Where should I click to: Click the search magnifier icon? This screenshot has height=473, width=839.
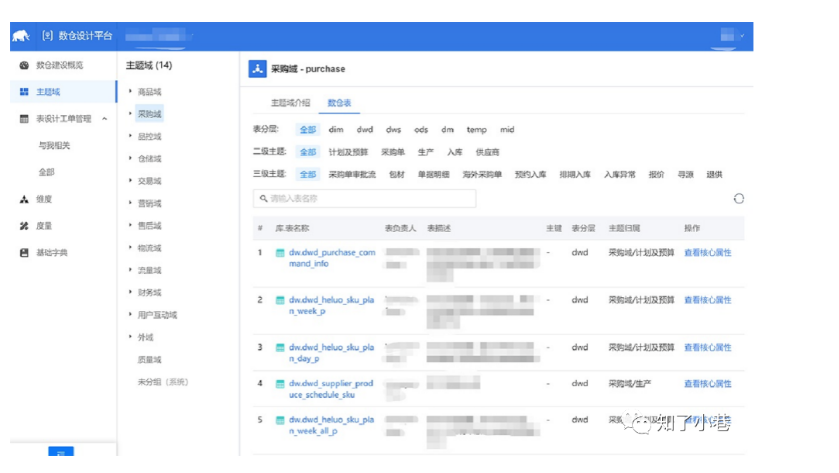coord(263,199)
